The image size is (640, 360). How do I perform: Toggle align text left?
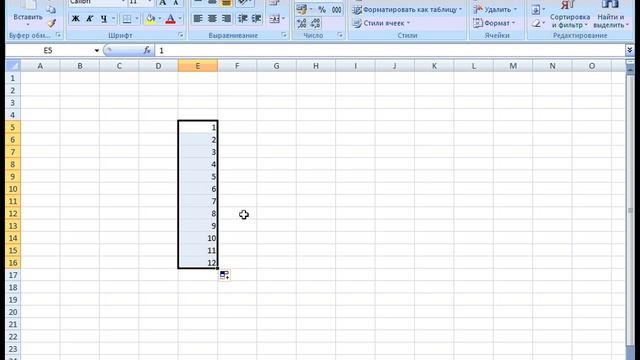(198, 19)
